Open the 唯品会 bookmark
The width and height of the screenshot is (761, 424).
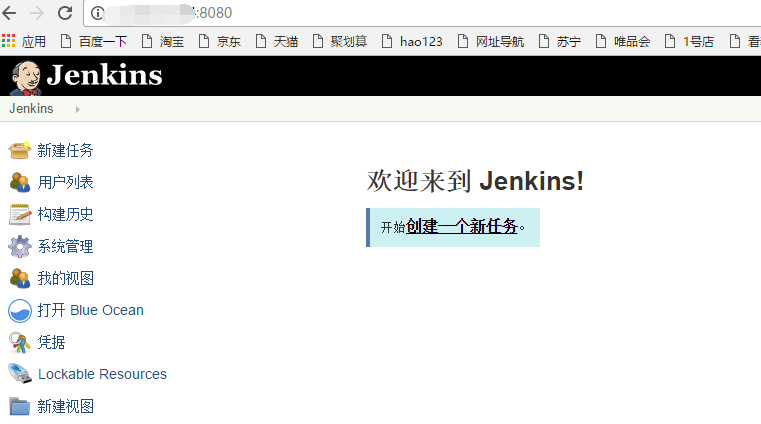click(x=623, y=42)
